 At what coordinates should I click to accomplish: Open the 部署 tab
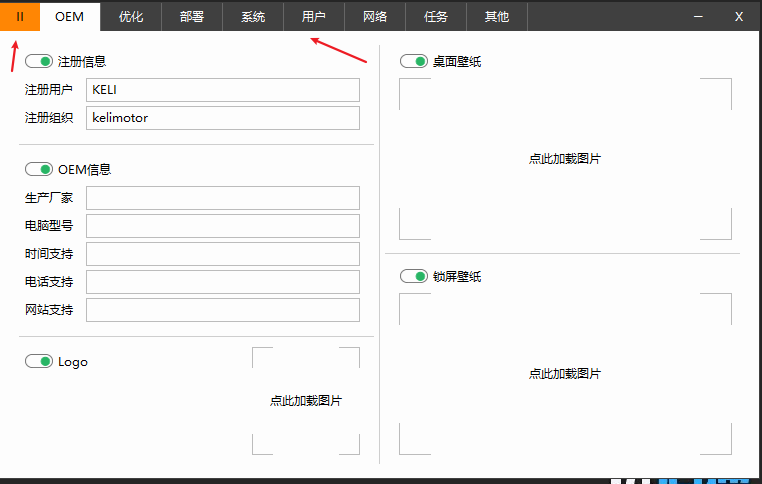(x=192, y=17)
